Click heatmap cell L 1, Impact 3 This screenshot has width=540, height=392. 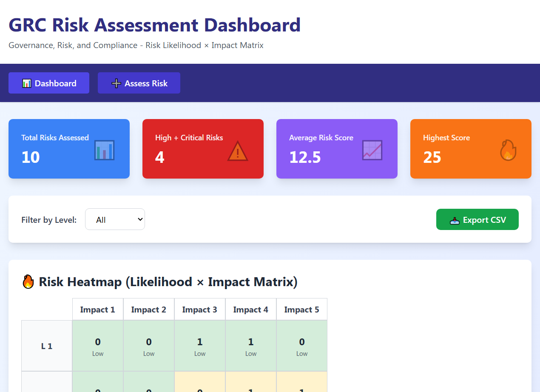(200, 346)
